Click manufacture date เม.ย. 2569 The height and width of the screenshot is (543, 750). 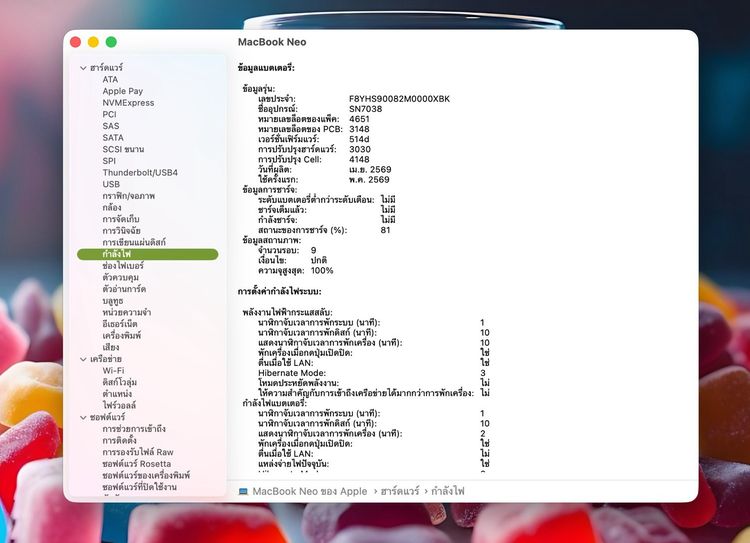coord(370,170)
